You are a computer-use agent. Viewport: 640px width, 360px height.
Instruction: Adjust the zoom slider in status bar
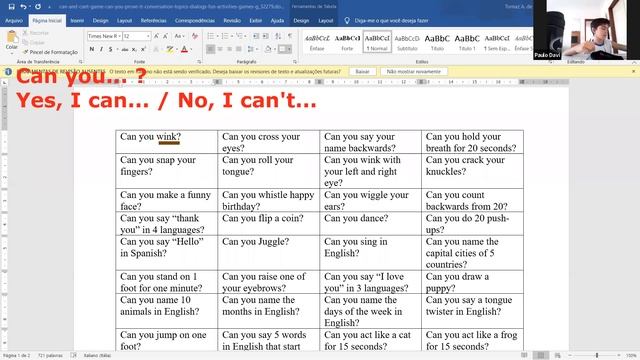[x=597, y=356]
